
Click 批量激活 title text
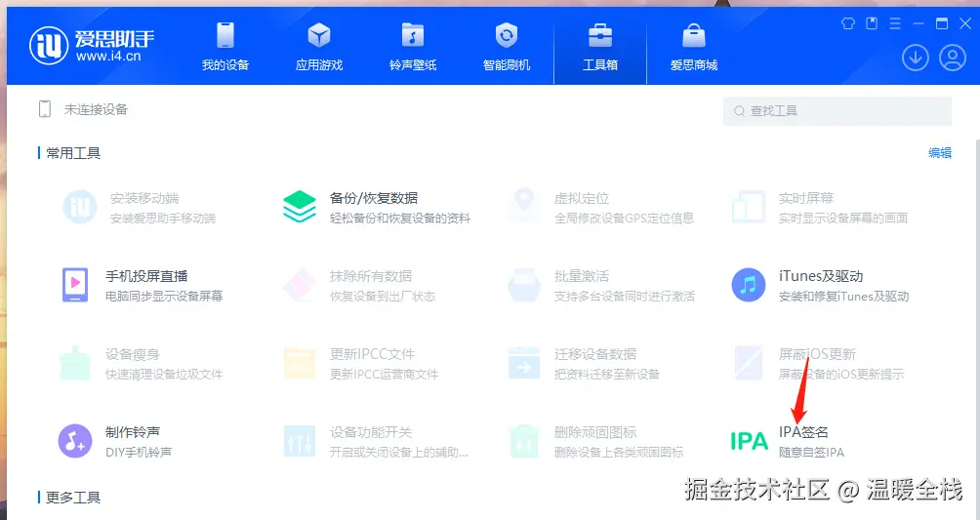[581, 276]
